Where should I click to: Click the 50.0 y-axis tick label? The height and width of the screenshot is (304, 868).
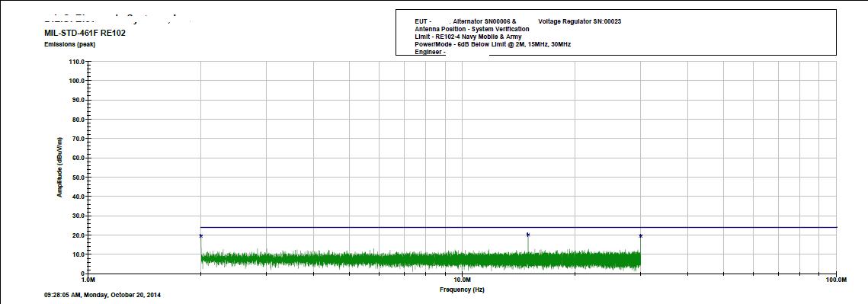[78, 178]
